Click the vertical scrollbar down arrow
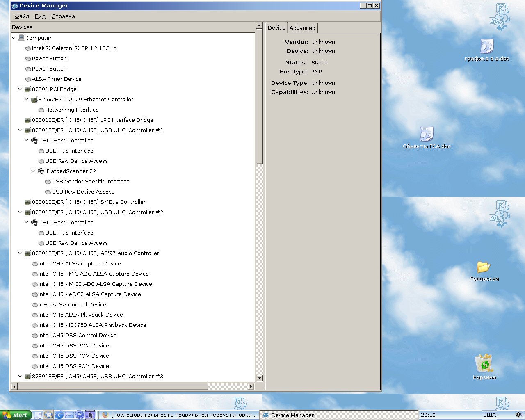This screenshot has width=525, height=420. click(259, 378)
